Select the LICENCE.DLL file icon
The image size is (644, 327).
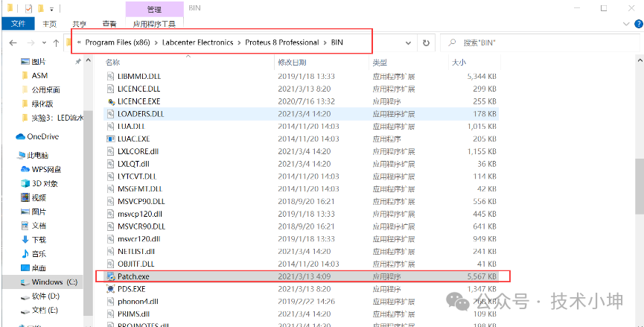pos(110,89)
